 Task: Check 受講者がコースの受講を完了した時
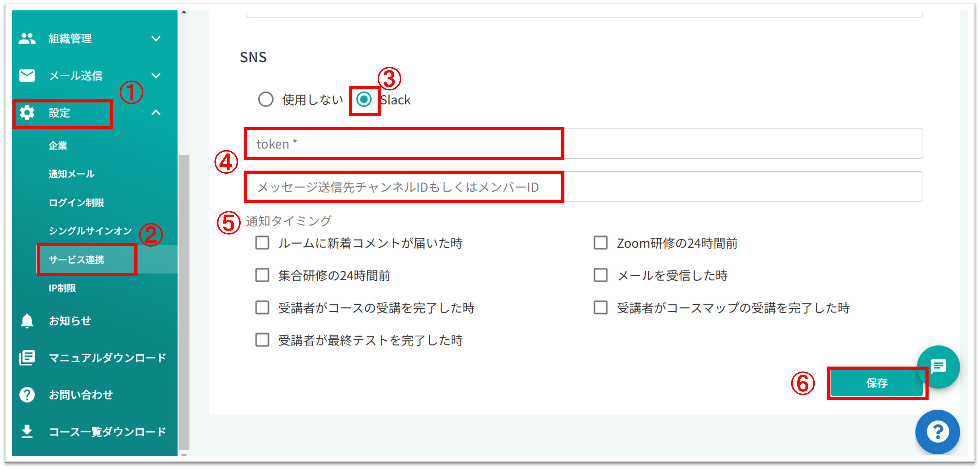click(x=262, y=307)
